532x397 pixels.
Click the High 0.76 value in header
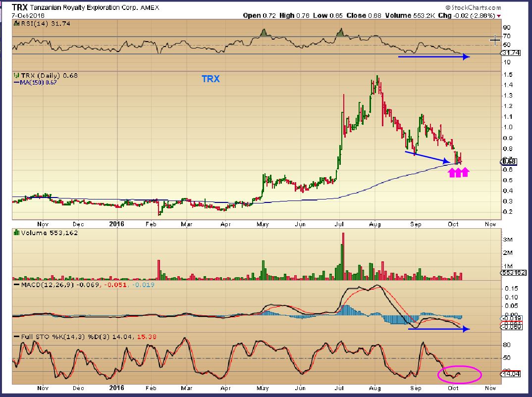(x=294, y=16)
